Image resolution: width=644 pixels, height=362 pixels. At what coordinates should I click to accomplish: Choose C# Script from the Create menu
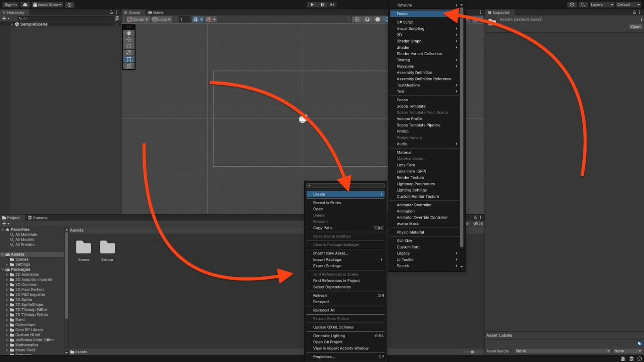(x=405, y=22)
